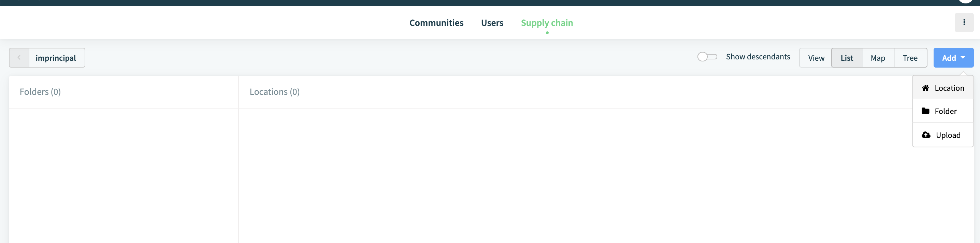Click the Folders (0) column header
This screenshot has height=243, width=980.
coord(40,92)
